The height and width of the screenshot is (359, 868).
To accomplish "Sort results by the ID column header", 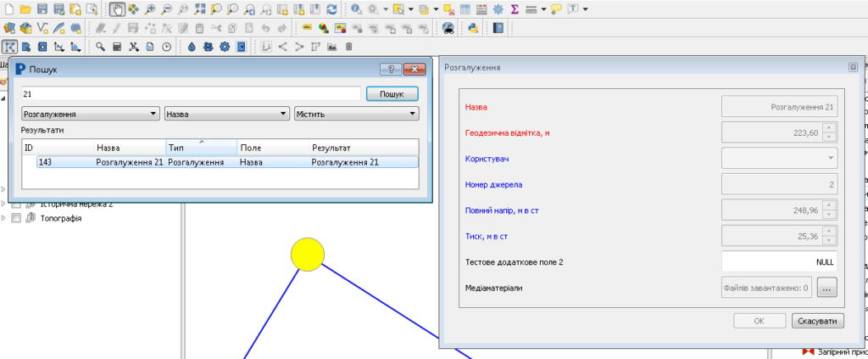I will [x=58, y=148].
